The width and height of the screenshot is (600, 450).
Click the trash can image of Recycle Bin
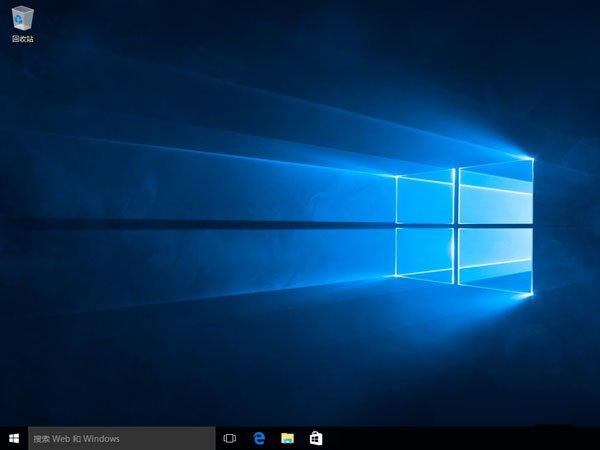pos(22,17)
